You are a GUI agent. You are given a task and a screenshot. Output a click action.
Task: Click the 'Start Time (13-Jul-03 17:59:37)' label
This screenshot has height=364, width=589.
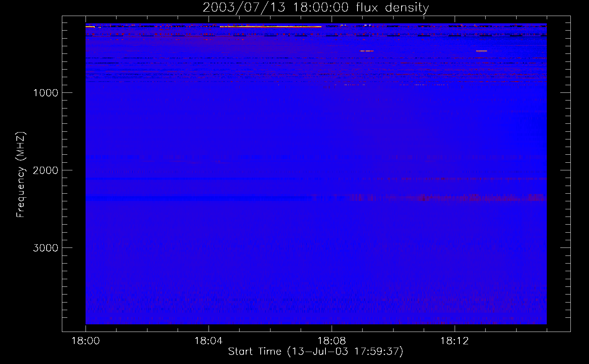pyautogui.click(x=316, y=351)
